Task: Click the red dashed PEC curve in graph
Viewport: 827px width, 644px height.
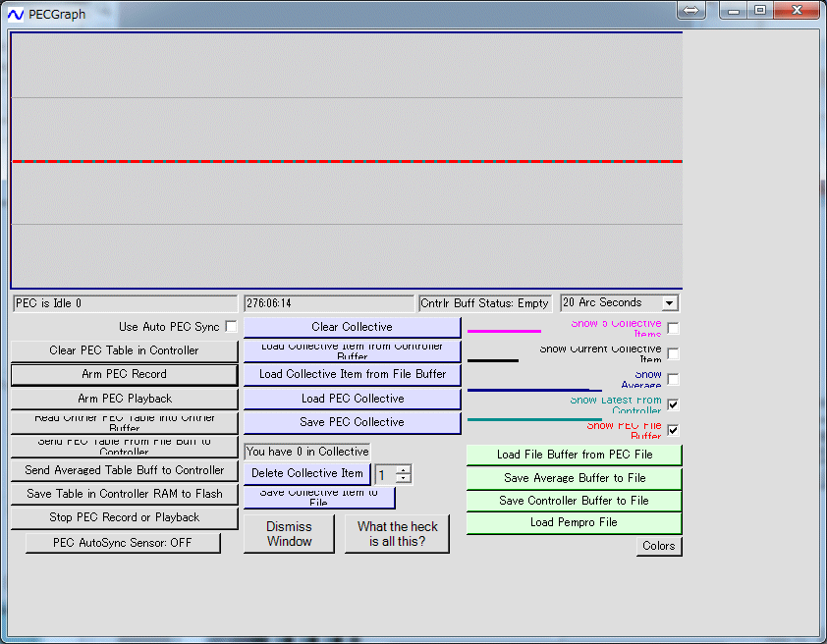Action: point(347,161)
